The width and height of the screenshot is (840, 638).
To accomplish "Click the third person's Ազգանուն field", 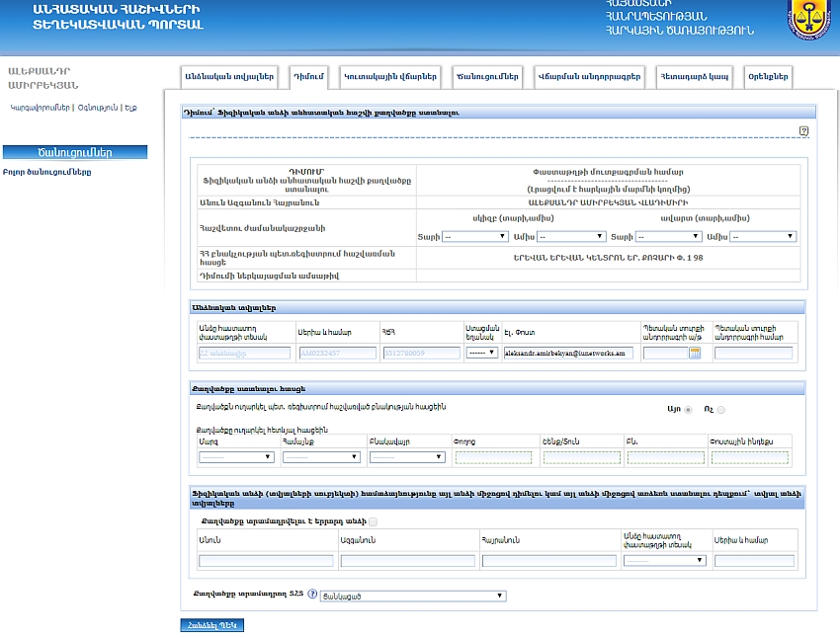I will click(408, 561).
